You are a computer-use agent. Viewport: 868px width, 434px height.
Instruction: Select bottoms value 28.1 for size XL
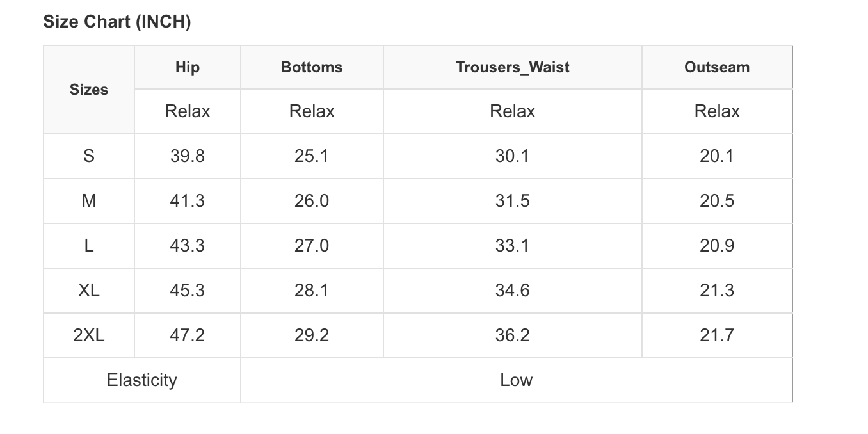(312, 291)
